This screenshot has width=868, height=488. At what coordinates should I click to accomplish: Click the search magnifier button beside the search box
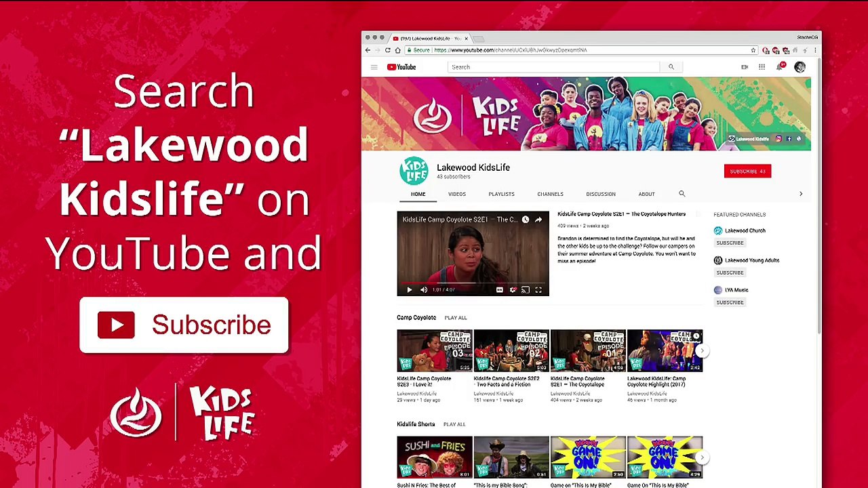coord(671,67)
